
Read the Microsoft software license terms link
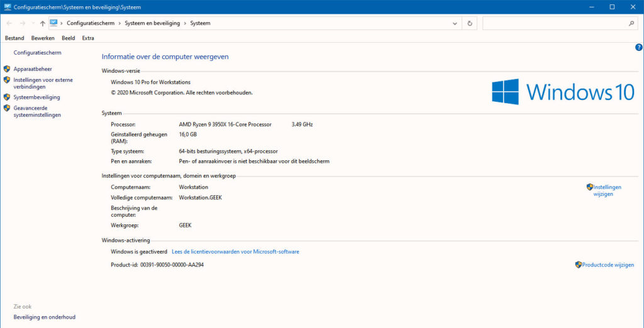click(x=235, y=251)
